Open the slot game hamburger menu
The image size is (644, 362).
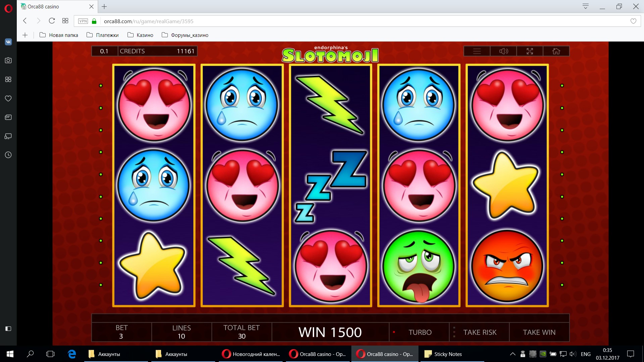click(477, 51)
